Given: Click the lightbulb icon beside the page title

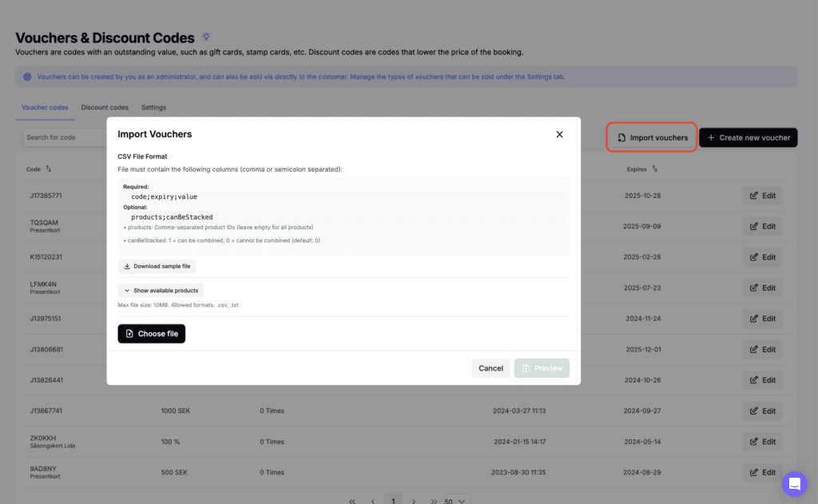Looking at the screenshot, I should (x=206, y=37).
